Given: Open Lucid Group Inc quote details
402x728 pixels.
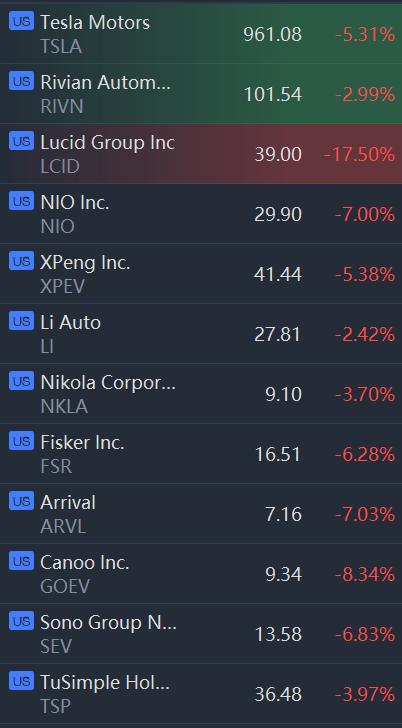Looking at the screenshot, I should coord(201,154).
